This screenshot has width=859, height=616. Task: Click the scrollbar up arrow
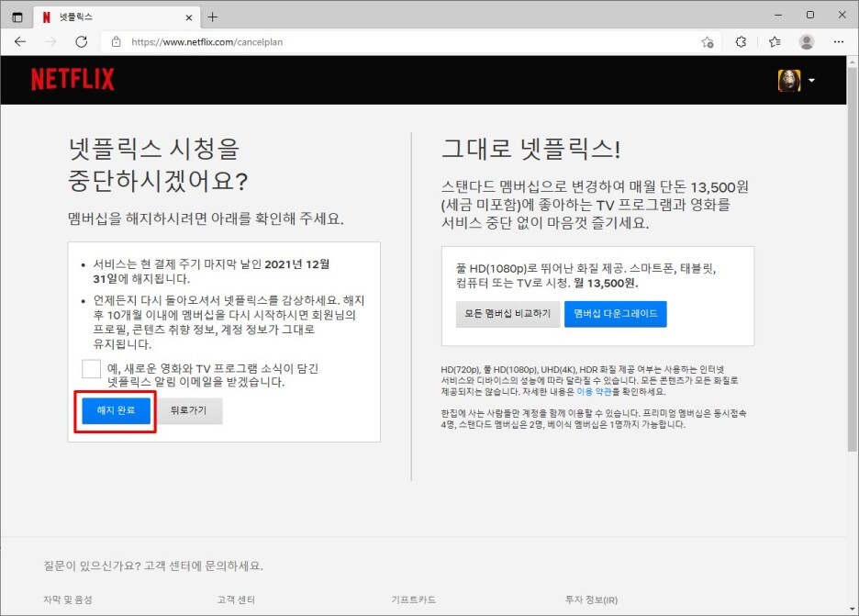coord(853,62)
